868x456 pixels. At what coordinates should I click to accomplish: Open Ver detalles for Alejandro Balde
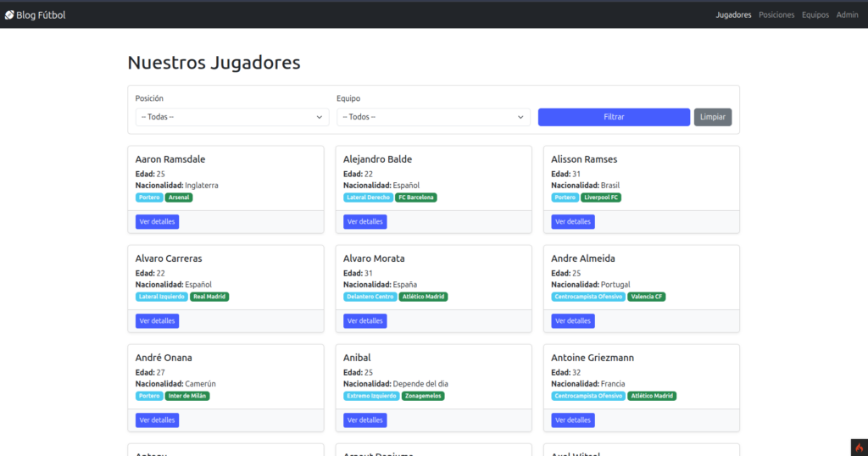point(364,222)
